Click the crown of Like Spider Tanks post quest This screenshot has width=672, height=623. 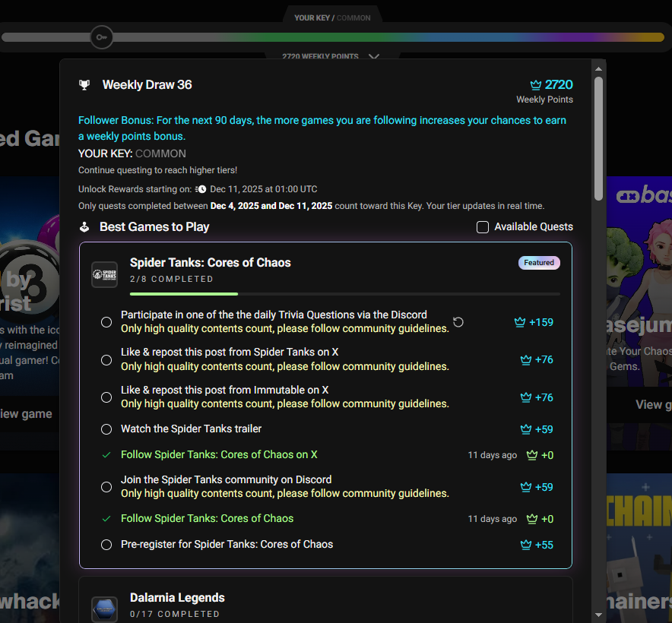(526, 360)
